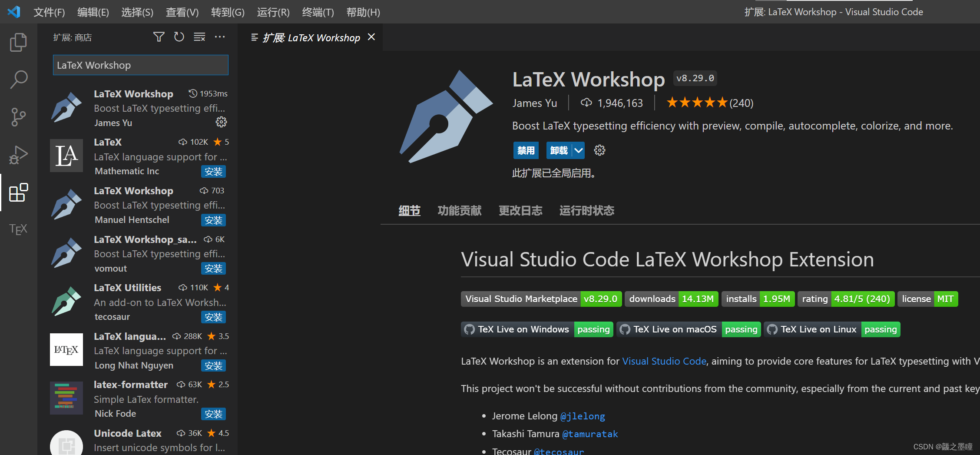Clear the extension search results
The width and height of the screenshot is (980, 455).
pos(199,37)
